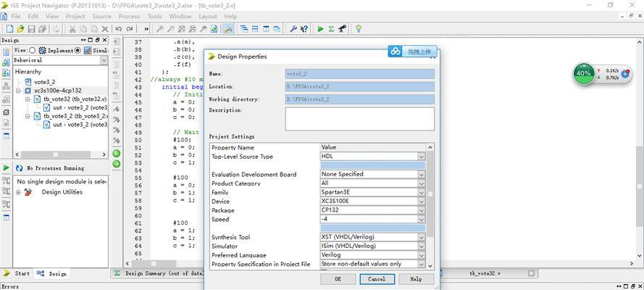The image size is (644, 290).
Task: Open the Package CP132 dropdown
Action: 421,210
